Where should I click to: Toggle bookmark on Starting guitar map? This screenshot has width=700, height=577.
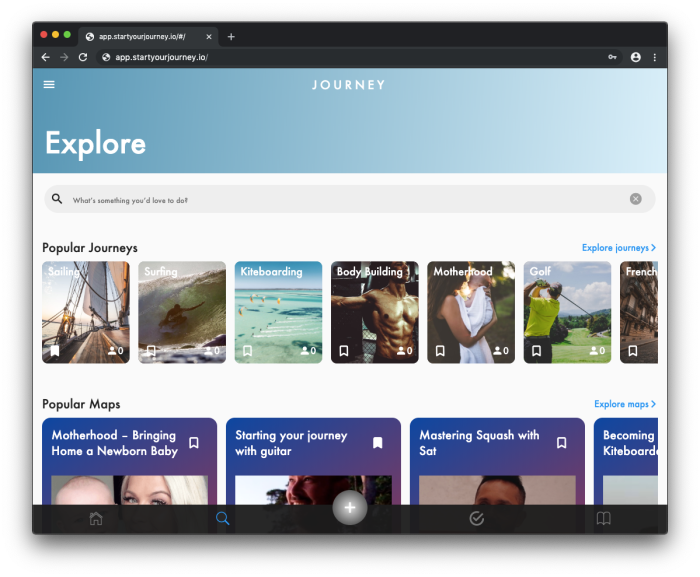pyautogui.click(x=378, y=442)
